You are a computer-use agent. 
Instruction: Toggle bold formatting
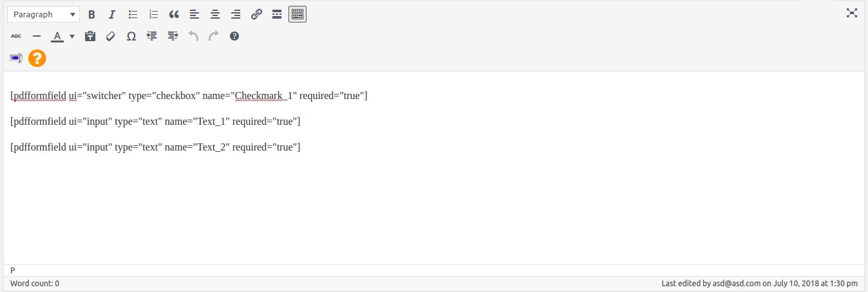pyautogui.click(x=91, y=14)
